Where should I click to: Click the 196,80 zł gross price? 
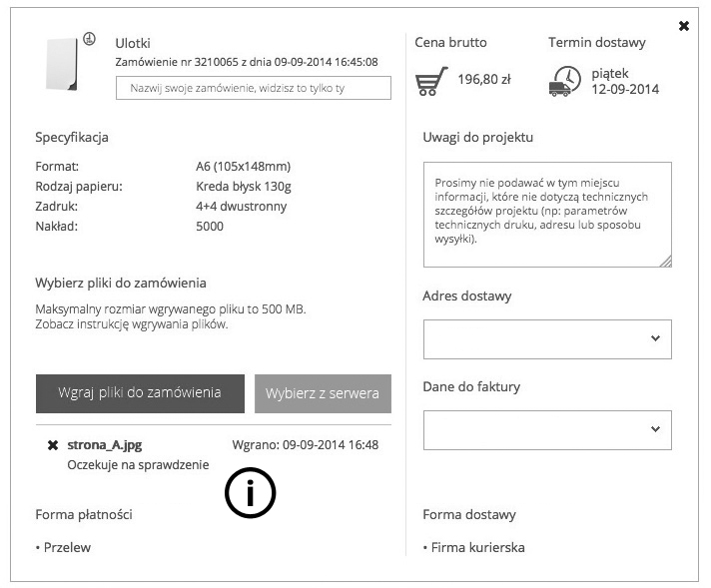tap(484, 79)
